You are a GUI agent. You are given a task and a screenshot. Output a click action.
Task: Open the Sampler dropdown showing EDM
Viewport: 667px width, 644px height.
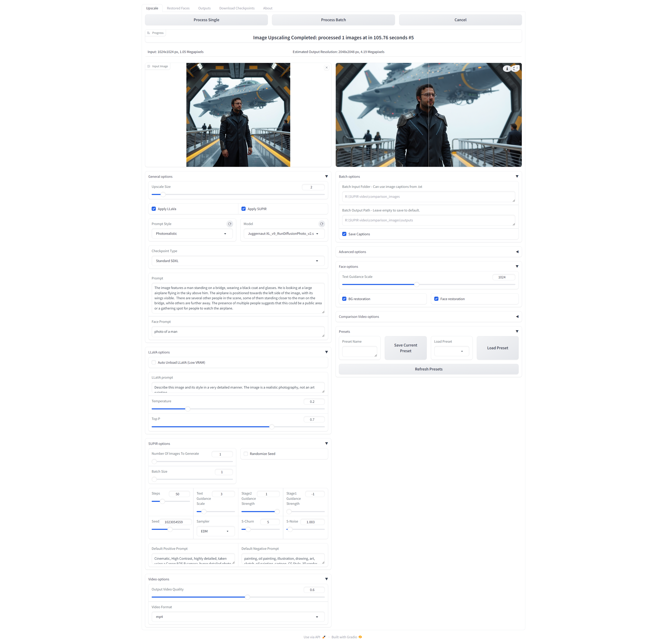(x=215, y=531)
